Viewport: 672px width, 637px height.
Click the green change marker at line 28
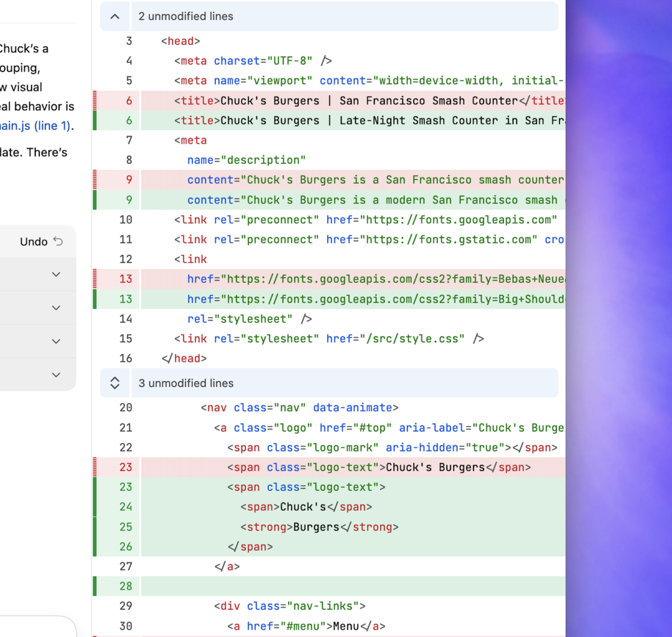pos(95,586)
